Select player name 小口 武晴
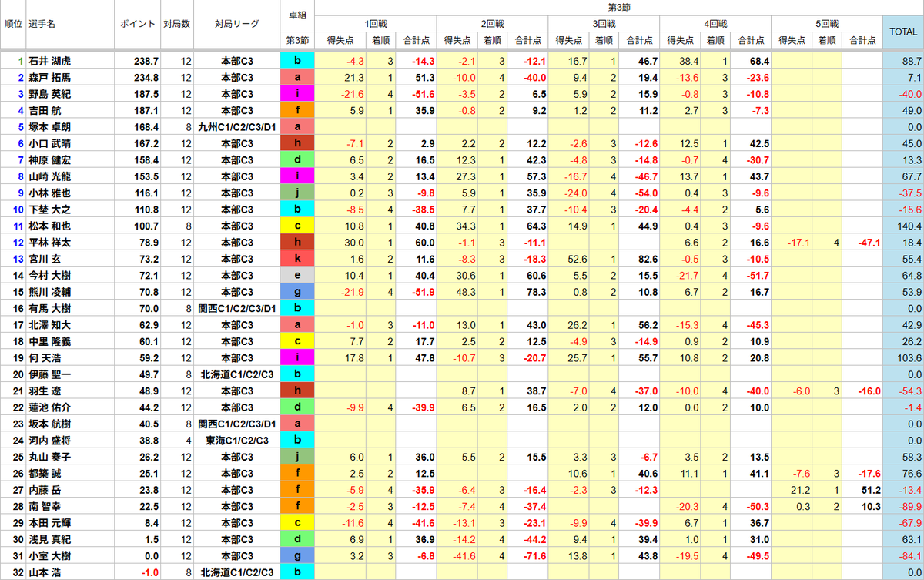The height and width of the screenshot is (580, 924). point(49,143)
